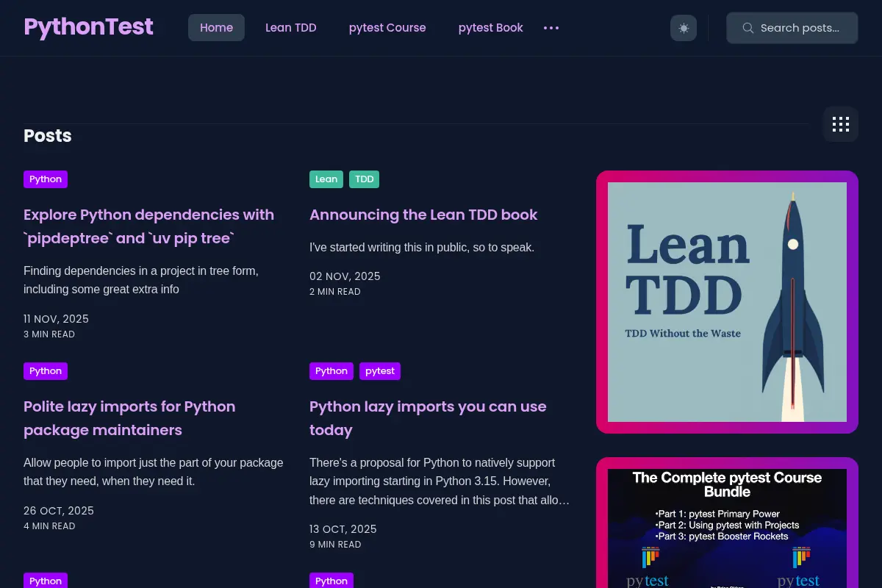Toggle the light/dark theme sun icon

click(x=684, y=28)
